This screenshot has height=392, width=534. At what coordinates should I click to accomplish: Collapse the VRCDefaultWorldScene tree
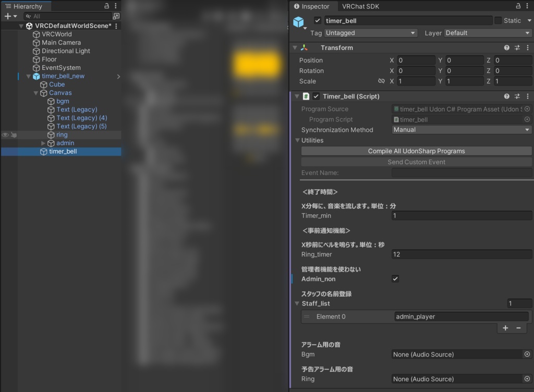coord(21,26)
